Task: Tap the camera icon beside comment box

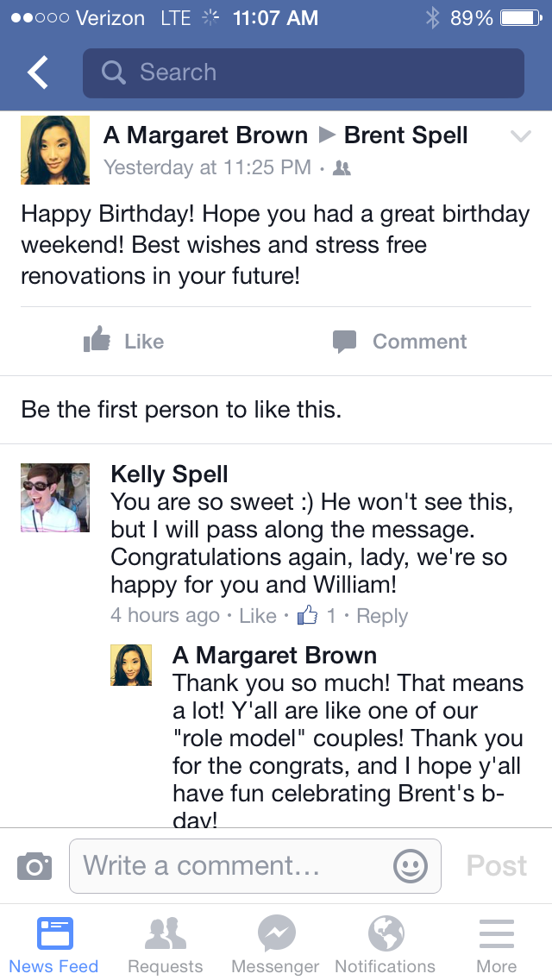Action: 34,865
